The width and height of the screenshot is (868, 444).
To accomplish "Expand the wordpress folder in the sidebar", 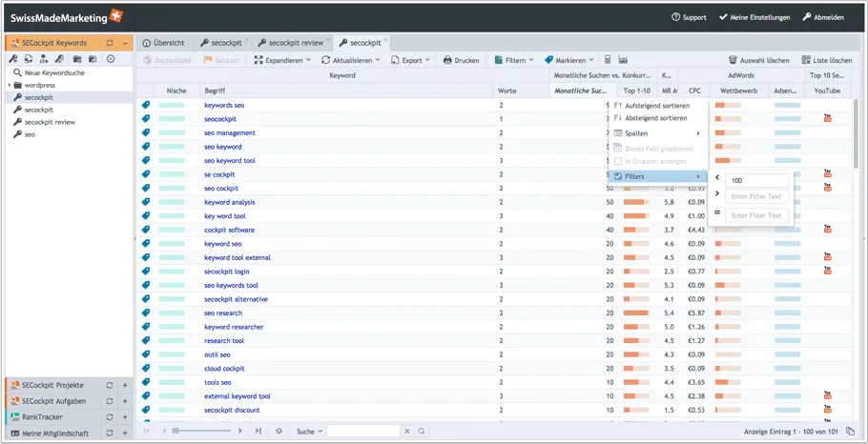I will [x=10, y=85].
